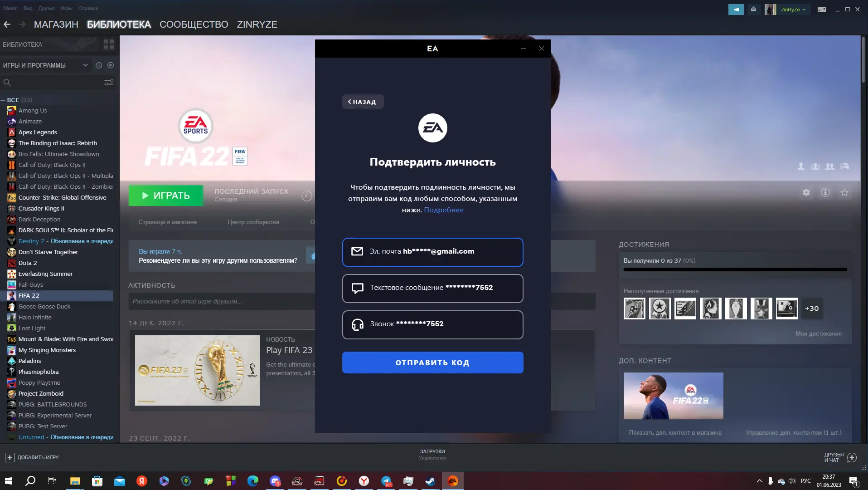The width and height of the screenshot is (868, 490).
Task: Expand the Games and Programs dropdown
Action: (x=85, y=65)
